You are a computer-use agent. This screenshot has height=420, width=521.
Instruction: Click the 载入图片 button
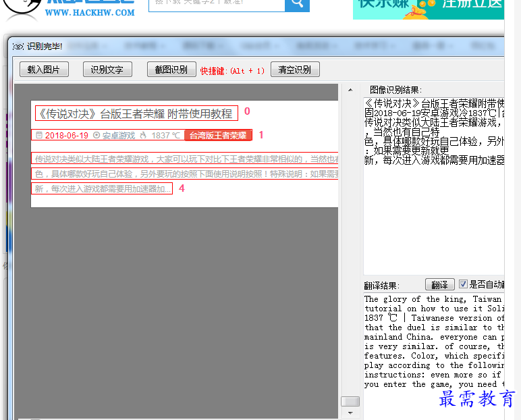pos(44,70)
